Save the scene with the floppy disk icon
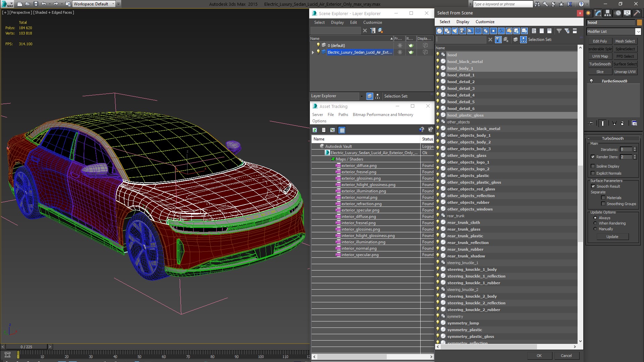Image resolution: width=644 pixels, height=362 pixels. (x=36, y=4)
